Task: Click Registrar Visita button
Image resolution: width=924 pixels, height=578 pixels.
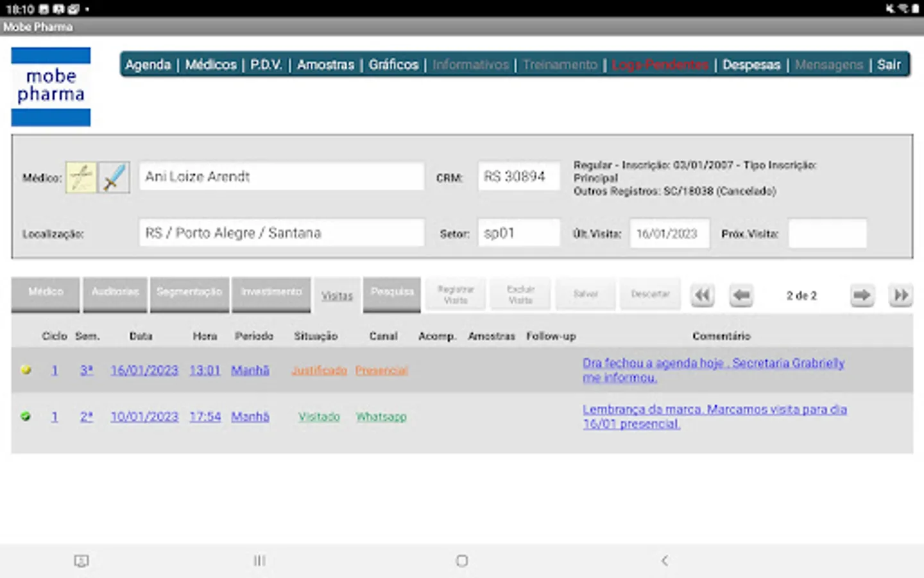Action: pyautogui.click(x=456, y=295)
